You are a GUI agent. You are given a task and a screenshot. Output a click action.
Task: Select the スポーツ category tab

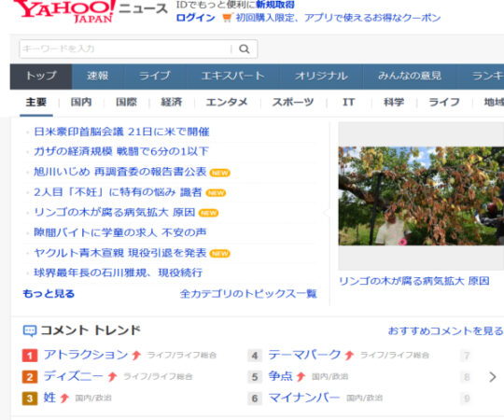coord(292,103)
